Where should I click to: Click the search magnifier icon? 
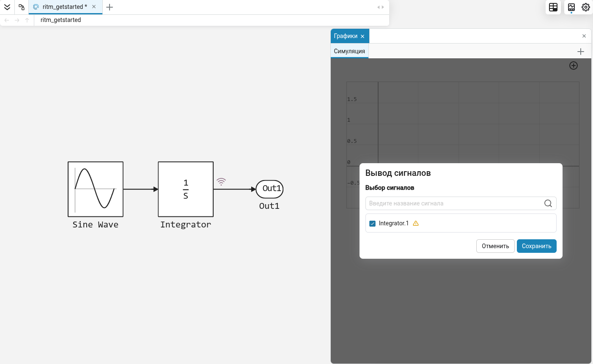point(548,203)
